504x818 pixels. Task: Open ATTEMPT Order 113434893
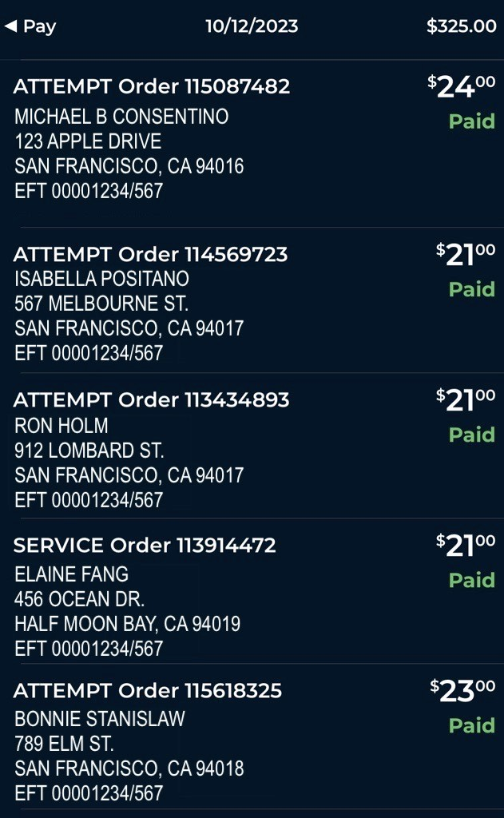pos(151,399)
